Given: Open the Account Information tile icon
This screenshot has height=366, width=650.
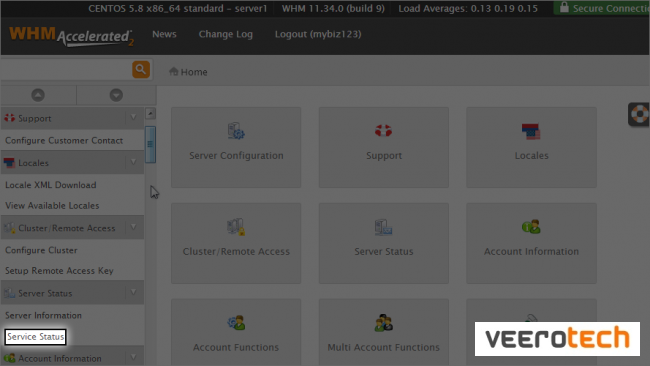Looking at the screenshot, I should pyautogui.click(x=531, y=227).
